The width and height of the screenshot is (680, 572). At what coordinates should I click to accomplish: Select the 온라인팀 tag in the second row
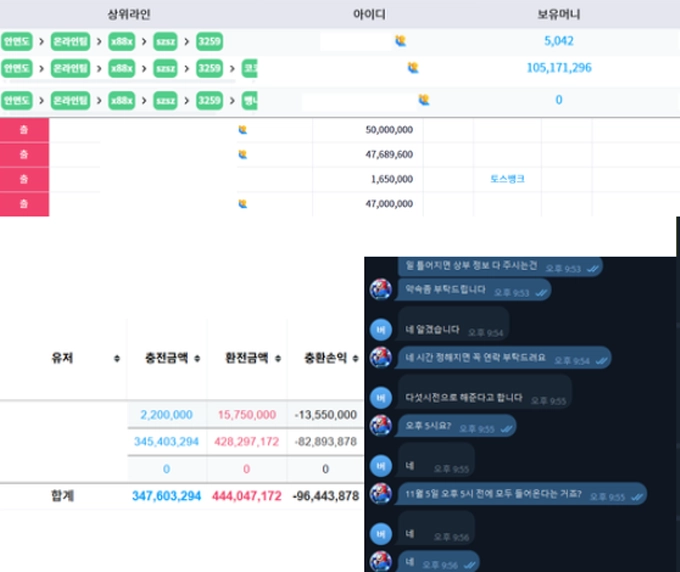pos(70,69)
